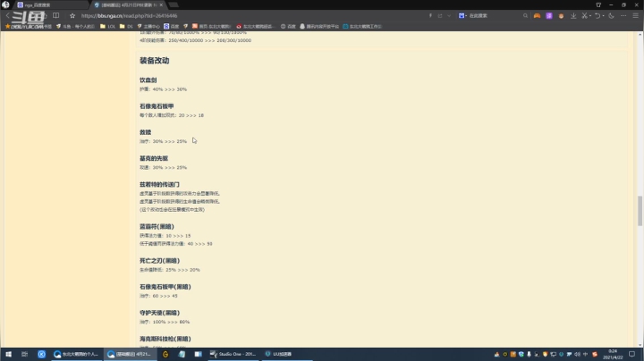
Task: Click the undo restore-closed-tab icon
Action: pyautogui.click(x=597, y=15)
